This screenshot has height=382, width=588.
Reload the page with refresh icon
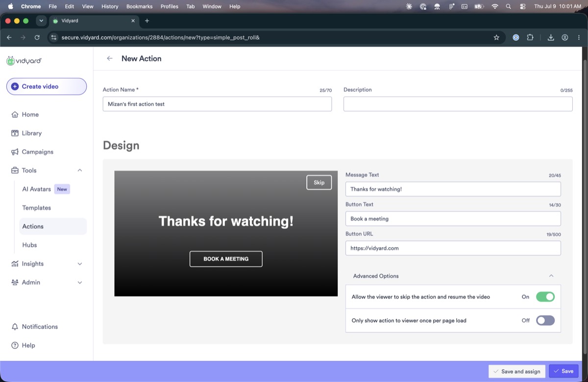[37, 37]
